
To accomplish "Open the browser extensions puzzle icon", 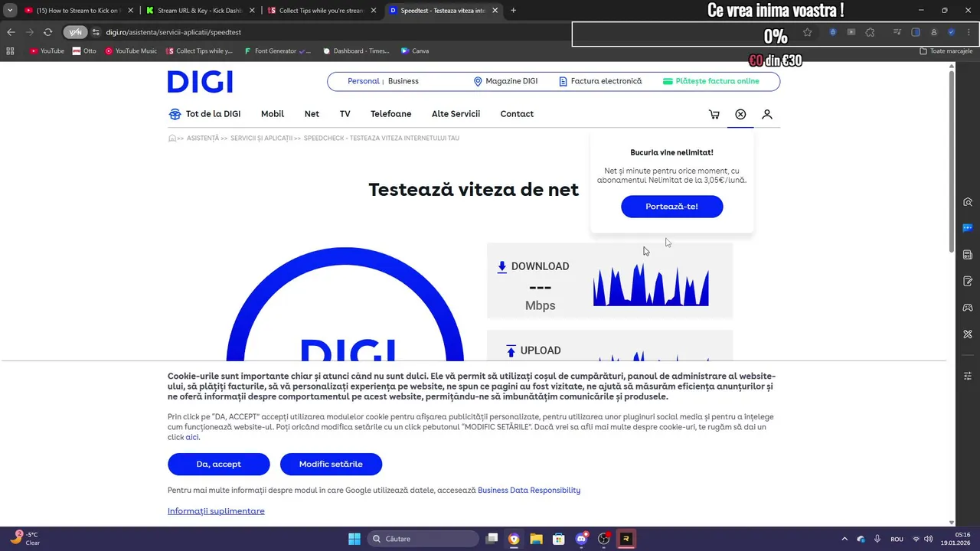I will pyautogui.click(x=870, y=32).
